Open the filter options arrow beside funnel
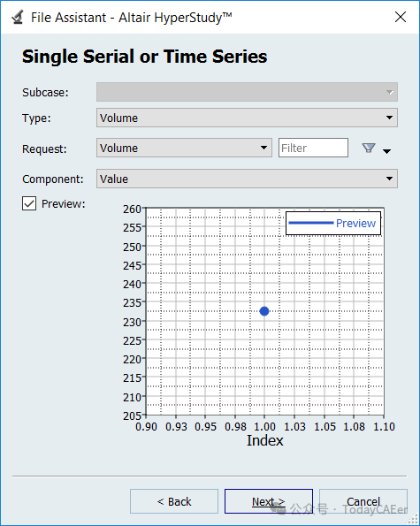 [386, 151]
